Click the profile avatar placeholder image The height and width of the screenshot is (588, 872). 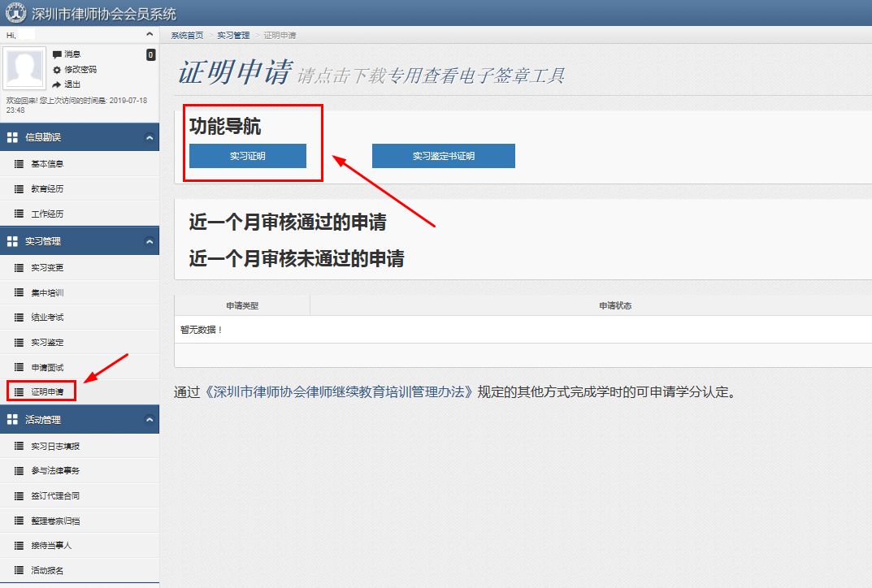click(24, 67)
